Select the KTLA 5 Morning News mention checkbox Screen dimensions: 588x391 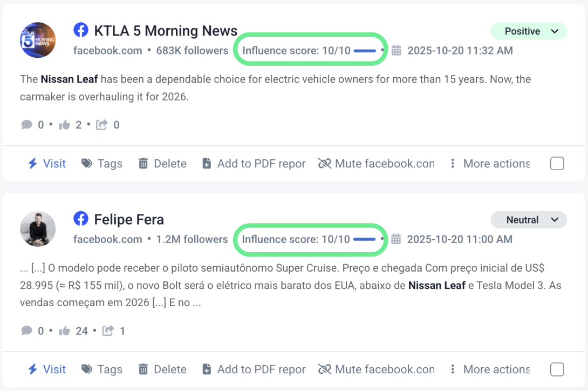click(557, 164)
